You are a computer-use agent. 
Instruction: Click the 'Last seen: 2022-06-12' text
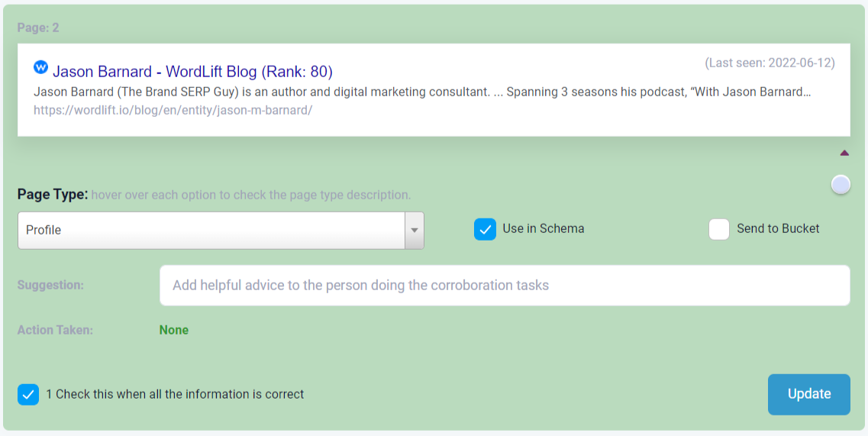[x=770, y=63]
